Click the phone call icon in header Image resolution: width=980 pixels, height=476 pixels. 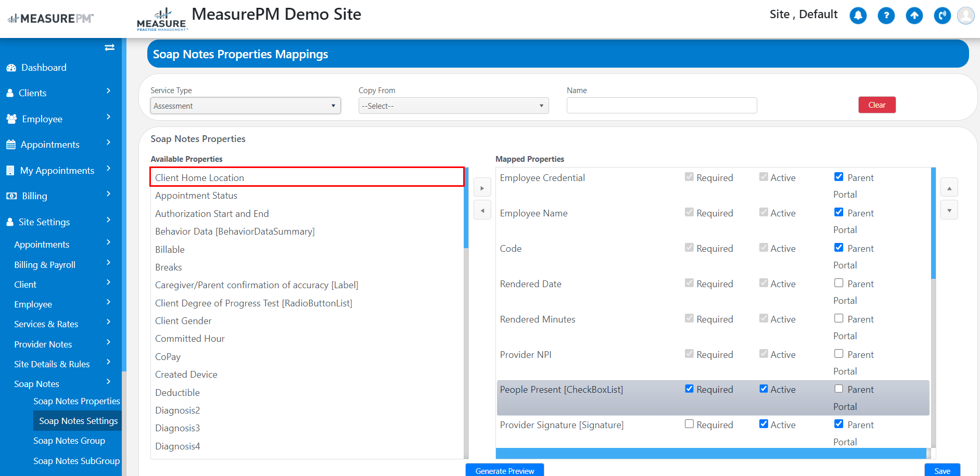click(943, 16)
